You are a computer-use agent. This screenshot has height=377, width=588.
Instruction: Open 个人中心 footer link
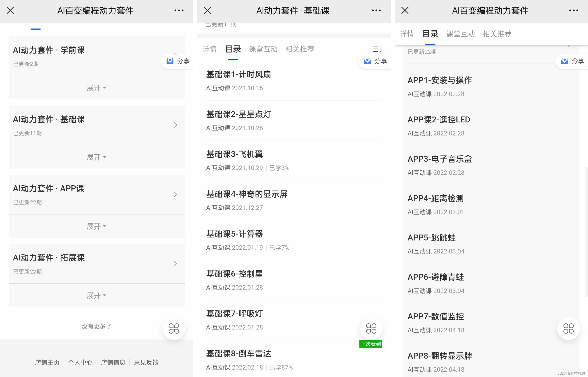point(80,362)
